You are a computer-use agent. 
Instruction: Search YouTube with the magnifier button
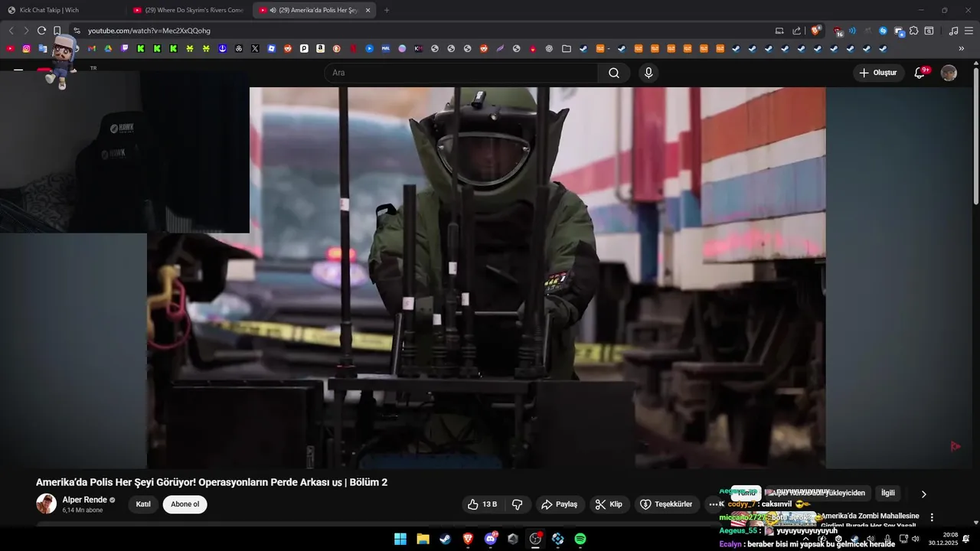pos(614,73)
